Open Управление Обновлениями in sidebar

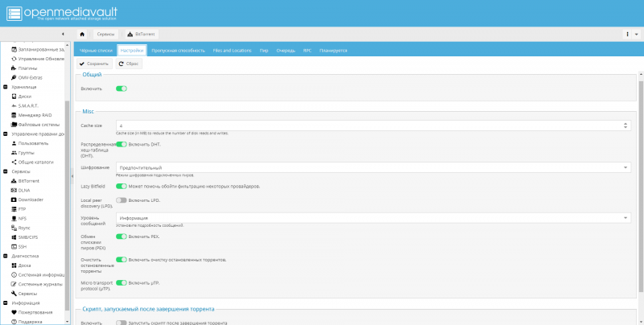click(x=38, y=59)
